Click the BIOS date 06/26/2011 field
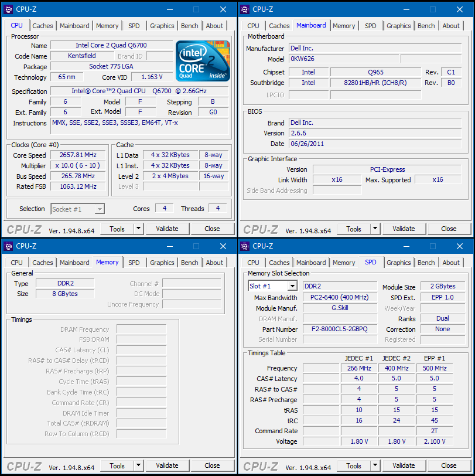Screen dimensions: 475x476 pyautogui.click(x=375, y=144)
